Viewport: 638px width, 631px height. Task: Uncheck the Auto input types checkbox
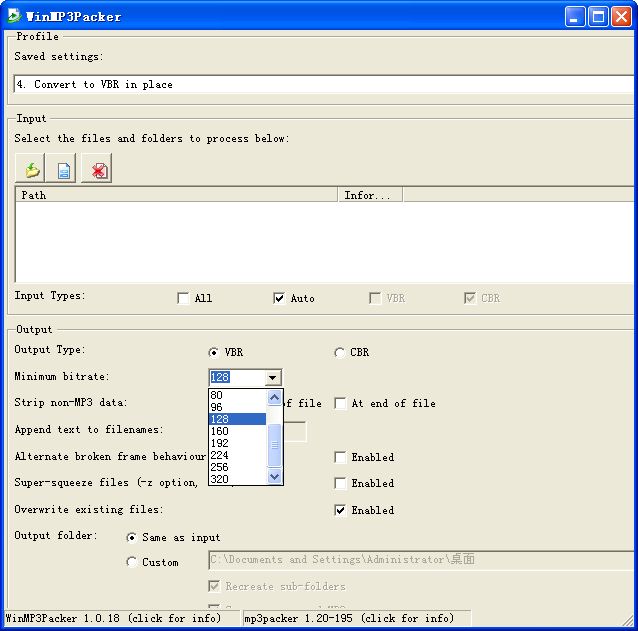(x=279, y=298)
